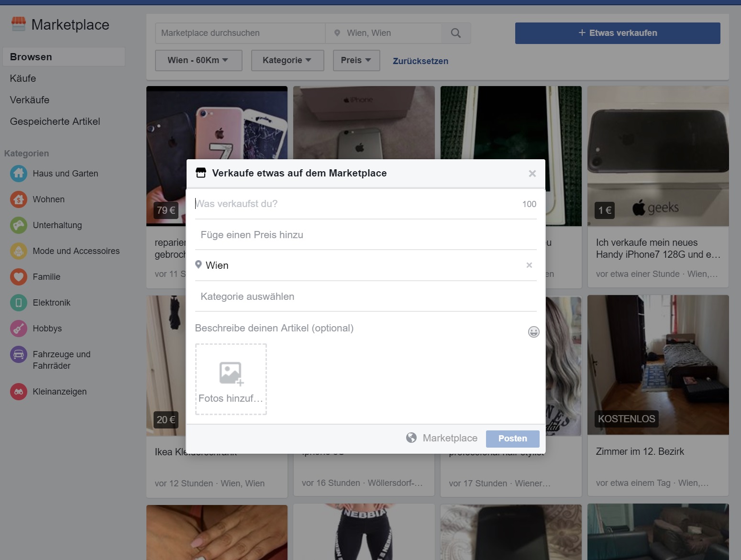Click the emoji smiley icon in description
The width and height of the screenshot is (741, 560).
point(533,332)
